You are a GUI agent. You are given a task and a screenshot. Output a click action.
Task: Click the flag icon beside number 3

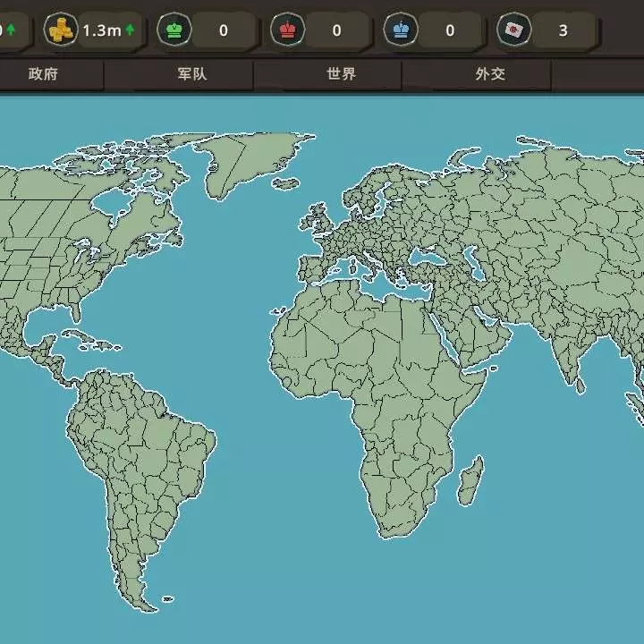pos(513,30)
